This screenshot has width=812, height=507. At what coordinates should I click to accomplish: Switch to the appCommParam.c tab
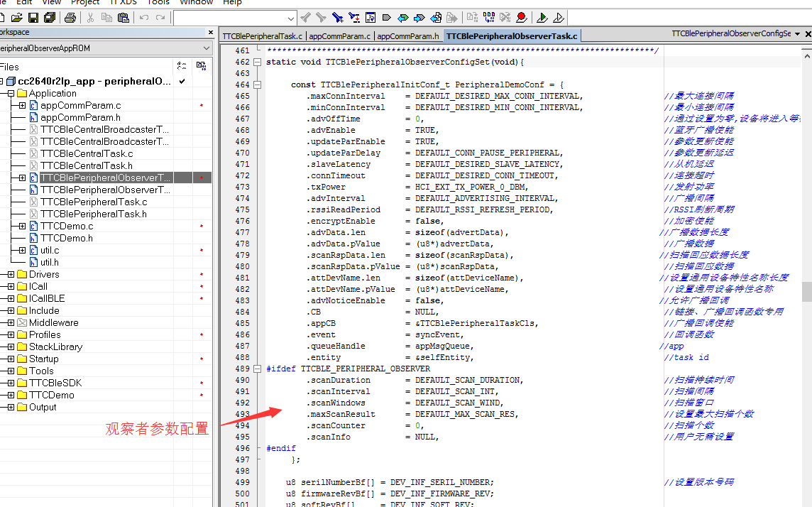pos(340,36)
